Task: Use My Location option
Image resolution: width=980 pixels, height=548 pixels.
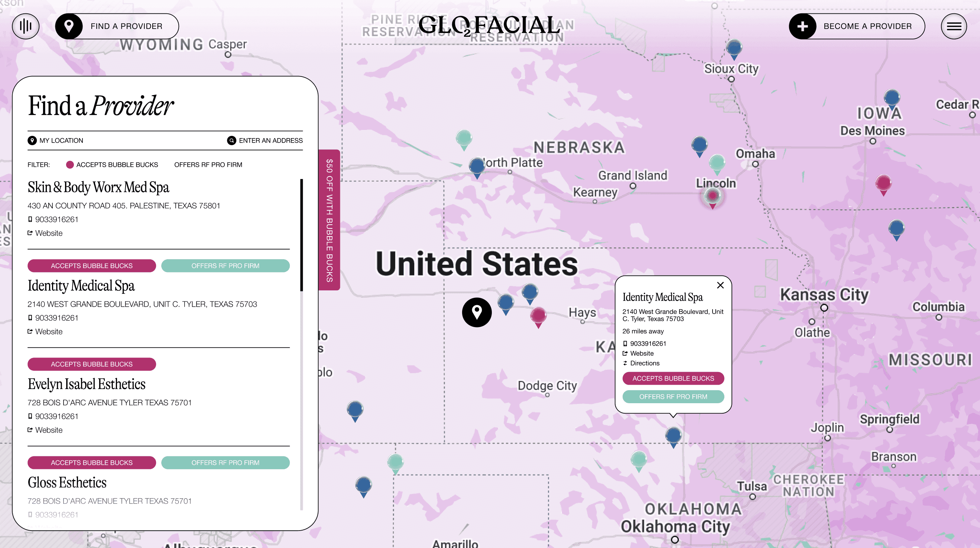Action: pos(56,140)
